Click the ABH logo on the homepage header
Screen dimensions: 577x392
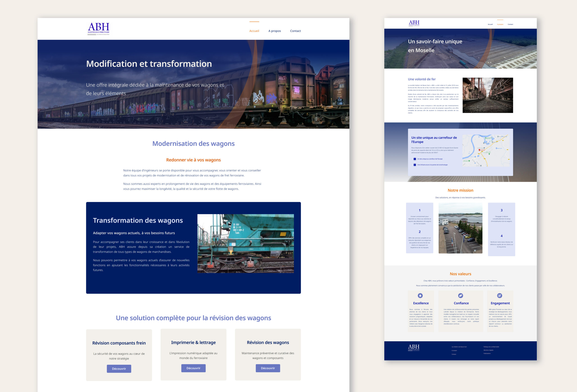click(98, 29)
